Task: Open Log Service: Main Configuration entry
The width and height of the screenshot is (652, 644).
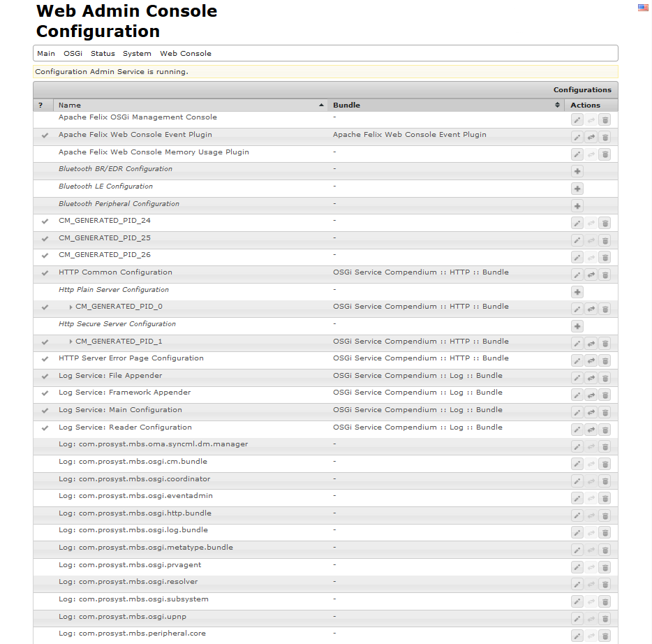Action: (x=120, y=410)
